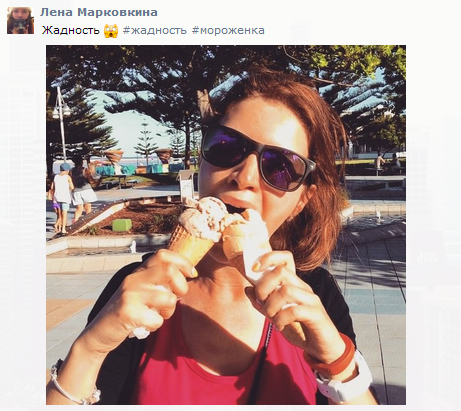Screen dimensions: 461x411
Task: Click the screaming cat emoji in post
Action: point(111,31)
